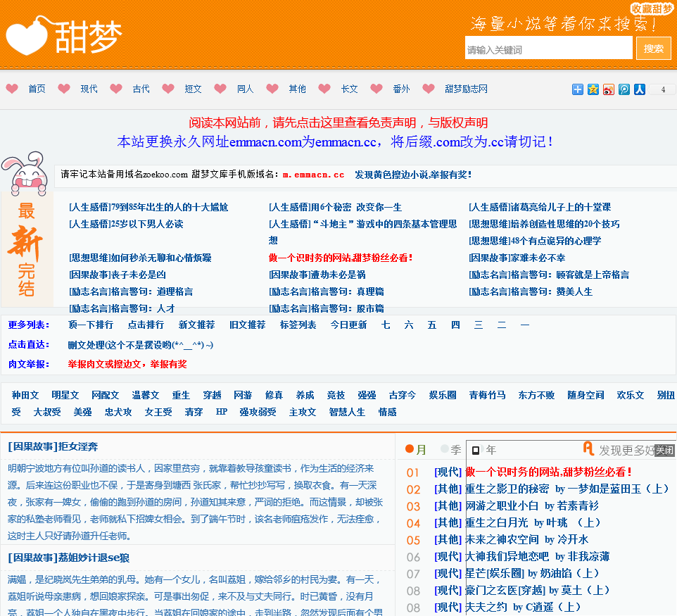Click the blue plus share icon
The width and height of the screenshot is (677, 616).
(577, 89)
